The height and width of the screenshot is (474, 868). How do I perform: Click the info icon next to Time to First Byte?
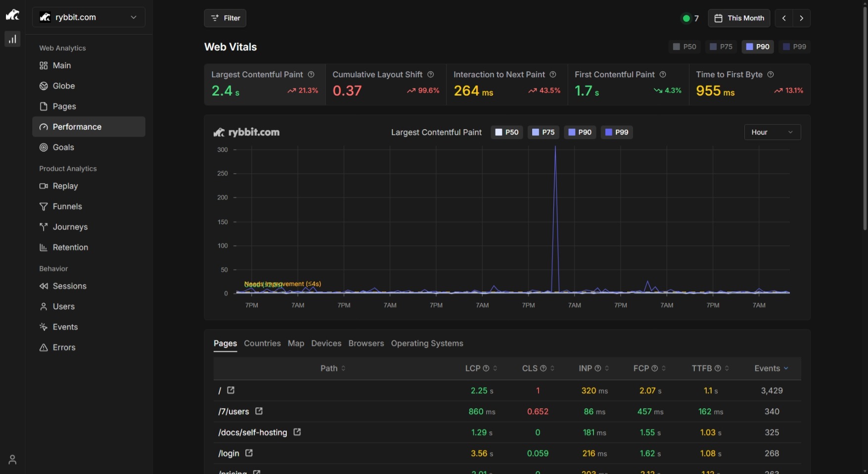point(771,75)
